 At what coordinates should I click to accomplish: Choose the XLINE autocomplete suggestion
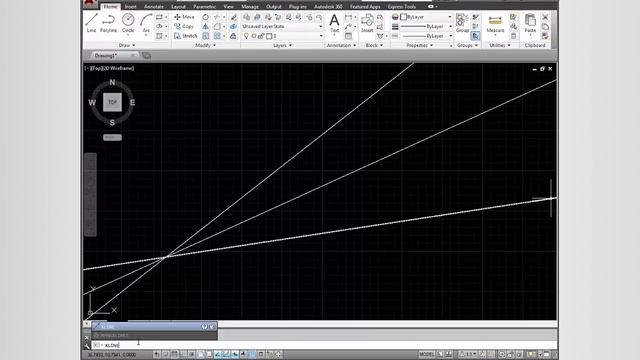pyautogui.click(x=154, y=326)
